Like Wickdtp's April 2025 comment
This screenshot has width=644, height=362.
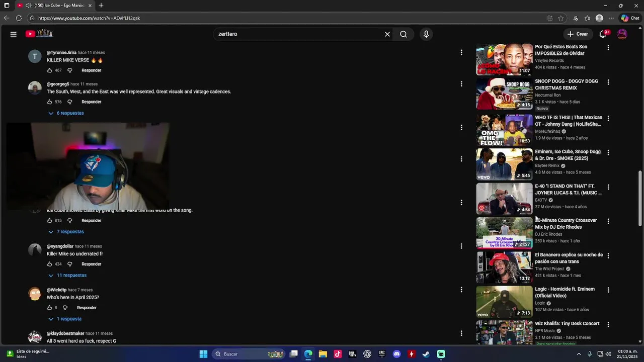coord(50,308)
